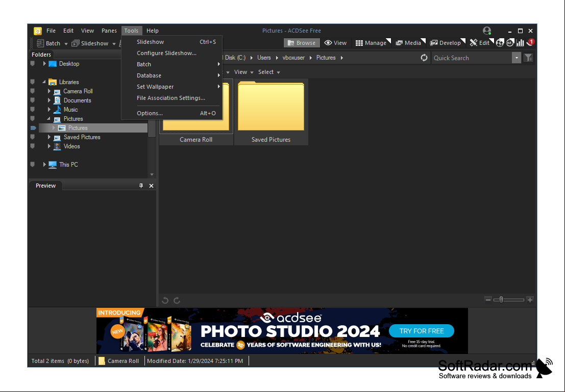Toggle Easy-Select marker beside Documents
The width and height of the screenshot is (565, 392).
[33, 100]
